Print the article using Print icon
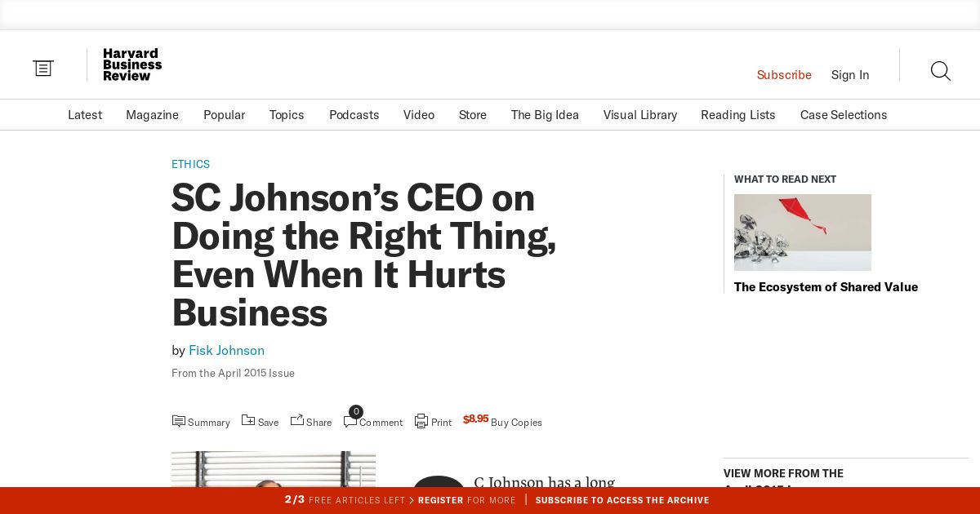Viewport: 980px width, 514px height. click(x=421, y=421)
